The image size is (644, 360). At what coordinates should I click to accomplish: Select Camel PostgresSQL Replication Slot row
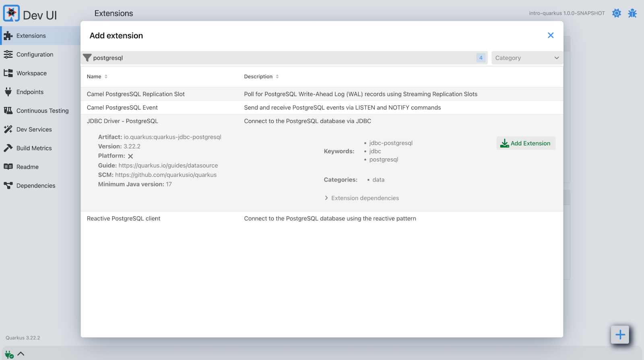pyautogui.click(x=322, y=94)
